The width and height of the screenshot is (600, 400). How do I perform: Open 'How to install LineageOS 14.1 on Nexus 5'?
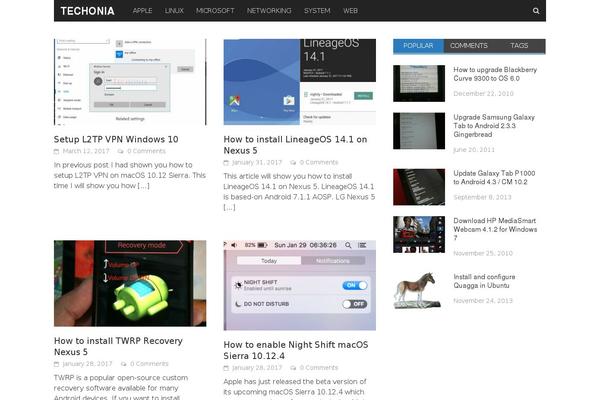[295, 145]
